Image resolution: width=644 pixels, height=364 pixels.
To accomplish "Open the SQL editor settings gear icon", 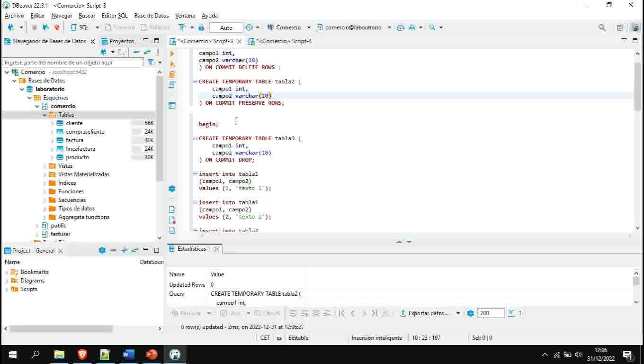I will pos(172,188).
